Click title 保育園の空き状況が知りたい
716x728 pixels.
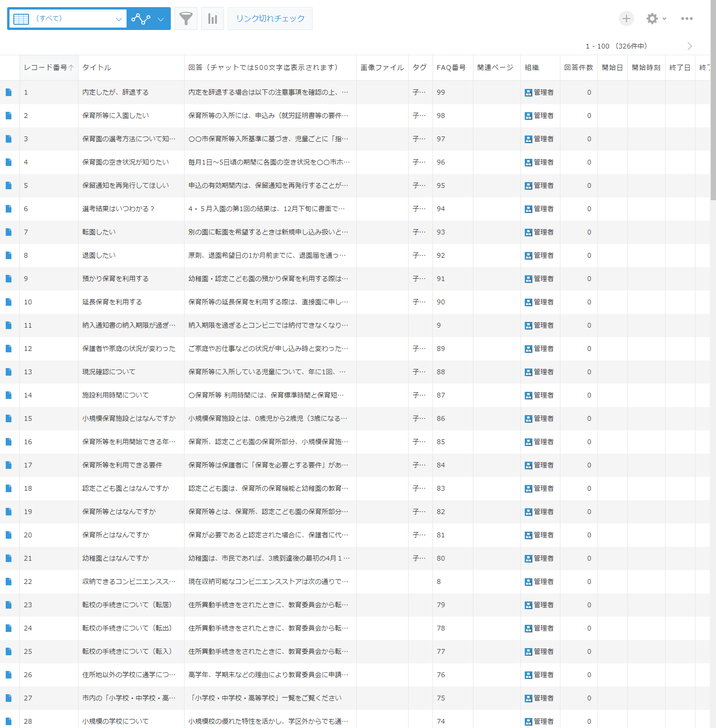126,162
